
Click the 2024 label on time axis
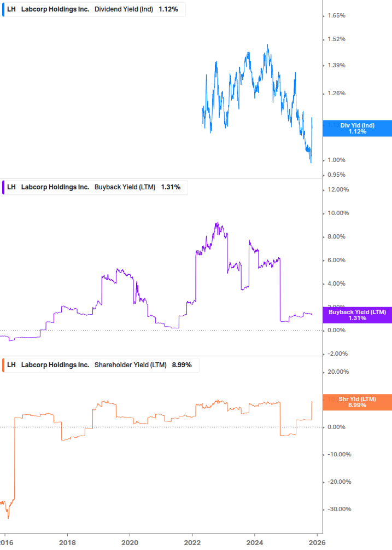[255, 543]
